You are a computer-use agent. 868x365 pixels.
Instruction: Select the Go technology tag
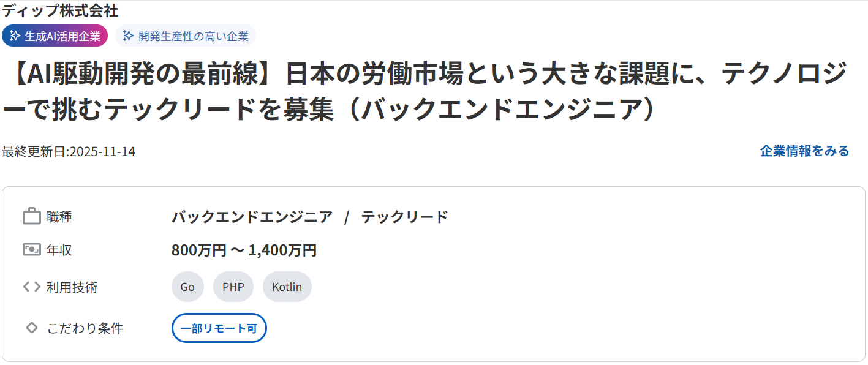[x=187, y=287]
